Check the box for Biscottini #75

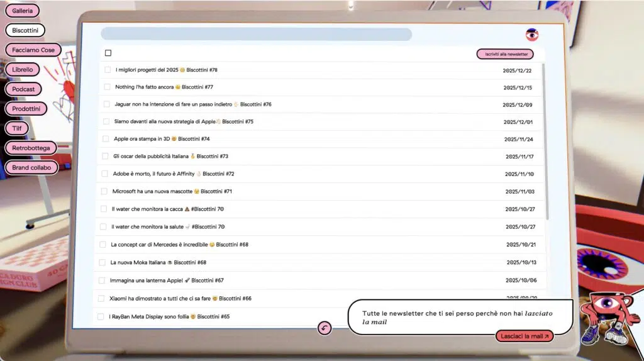click(106, 121)
